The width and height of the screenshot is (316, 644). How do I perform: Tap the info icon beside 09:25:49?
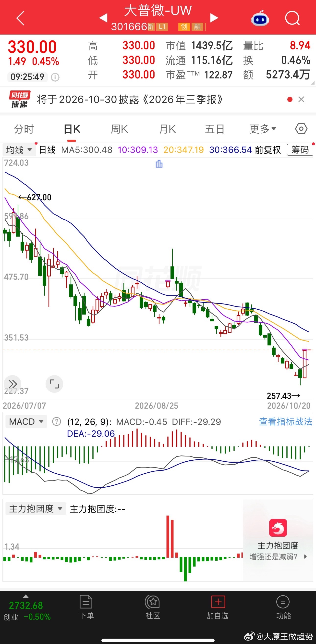click(55, 77)
